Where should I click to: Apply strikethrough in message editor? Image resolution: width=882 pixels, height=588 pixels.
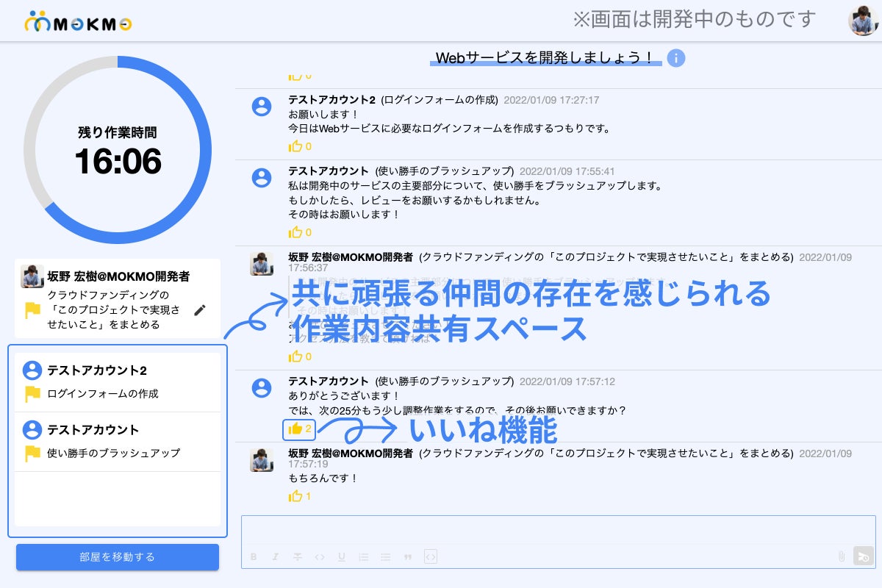(297, 557)
